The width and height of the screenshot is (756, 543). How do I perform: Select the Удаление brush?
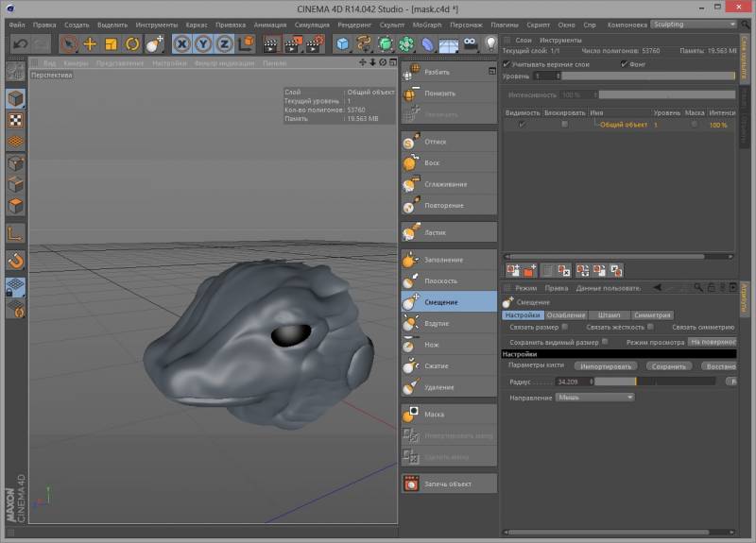[449, 387]
